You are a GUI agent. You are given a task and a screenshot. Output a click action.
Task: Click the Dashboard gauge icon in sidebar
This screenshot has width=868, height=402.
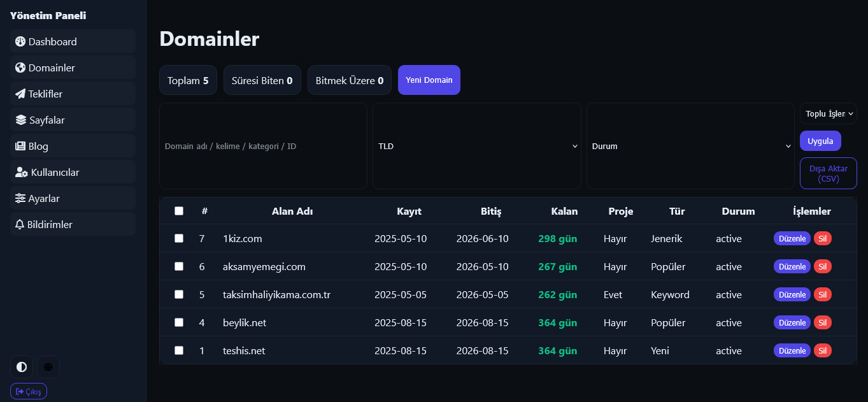pos(20,41)
